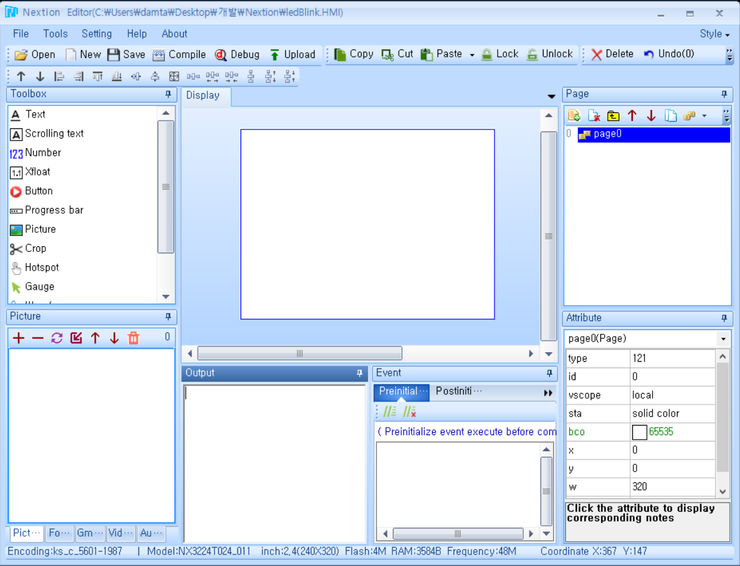740x566 pixels.
Task: Unlock the selected component
Action: click(550, 54)
